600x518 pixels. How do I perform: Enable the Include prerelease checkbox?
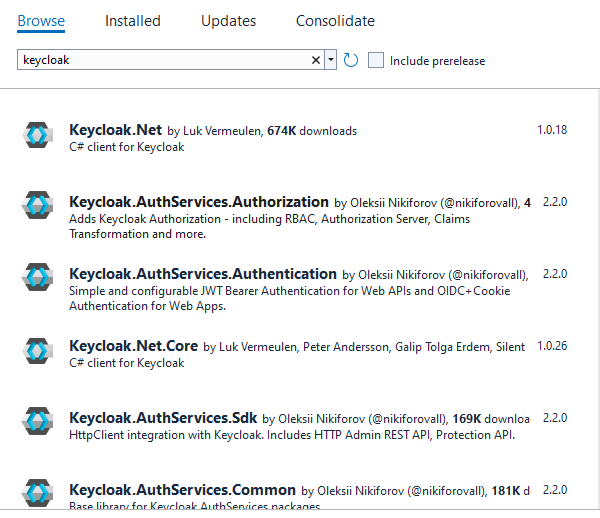click(376, 60)
